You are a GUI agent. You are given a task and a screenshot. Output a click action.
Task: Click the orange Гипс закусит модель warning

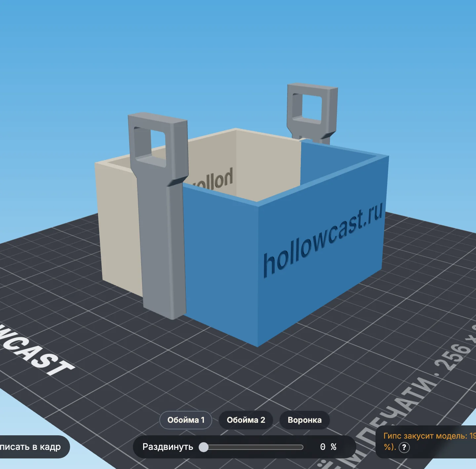click(429, 441)
